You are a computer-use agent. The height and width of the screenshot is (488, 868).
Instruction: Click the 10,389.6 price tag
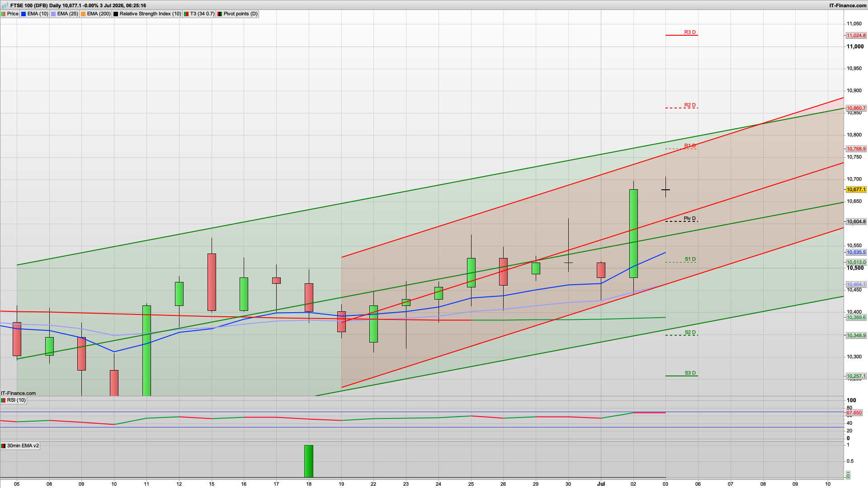856,318
